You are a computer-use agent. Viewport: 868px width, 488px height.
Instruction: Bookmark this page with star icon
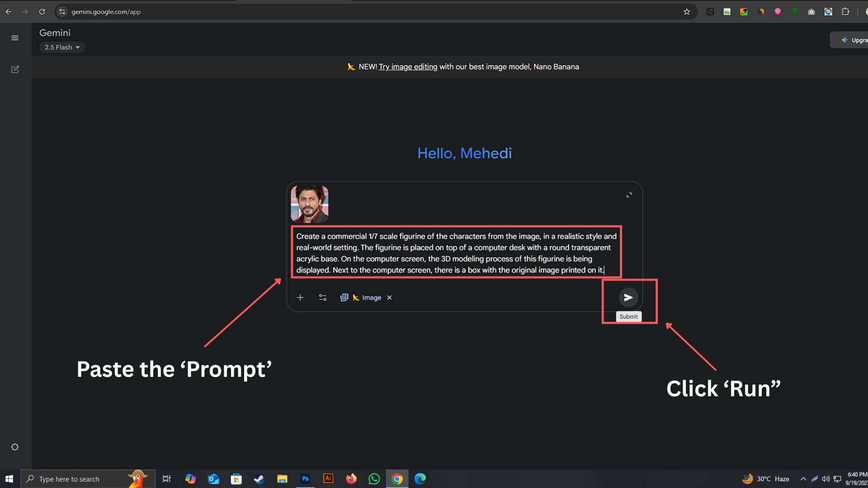tap(687, 12)
